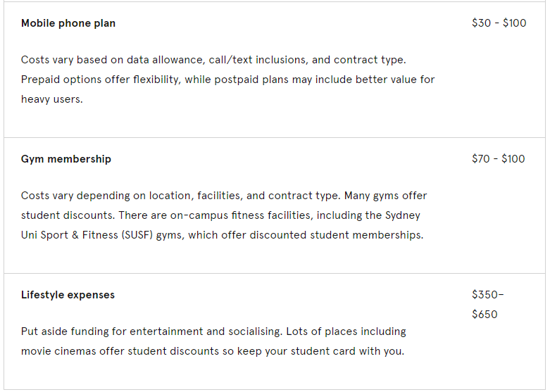Click the "heavy users." text line

[x=52, y=99]
